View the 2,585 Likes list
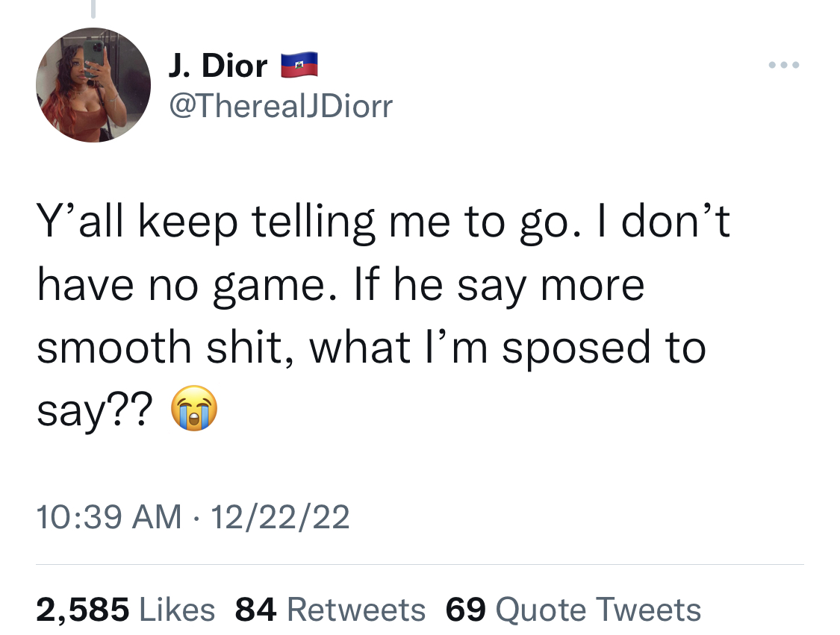 (126, 610)
